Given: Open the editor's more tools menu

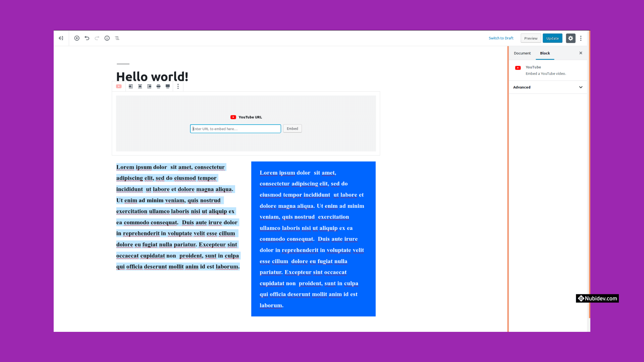Looking at the screenshot, I should coord(581,38).
